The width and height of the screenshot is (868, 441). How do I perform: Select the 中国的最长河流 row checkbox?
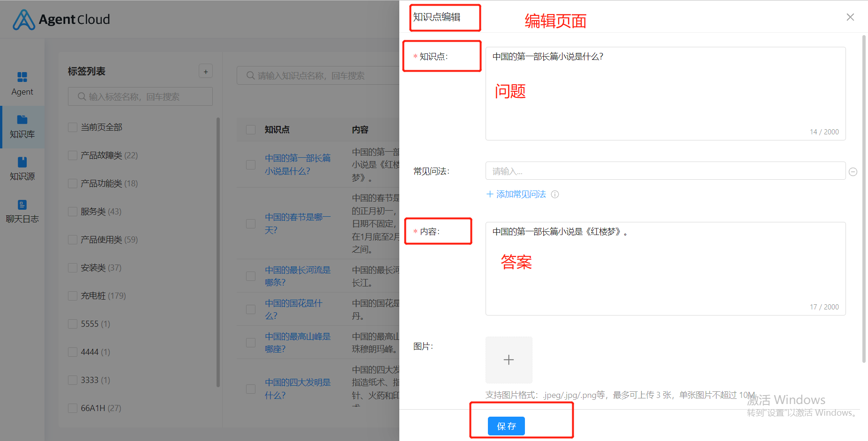[x=251, y=276]
